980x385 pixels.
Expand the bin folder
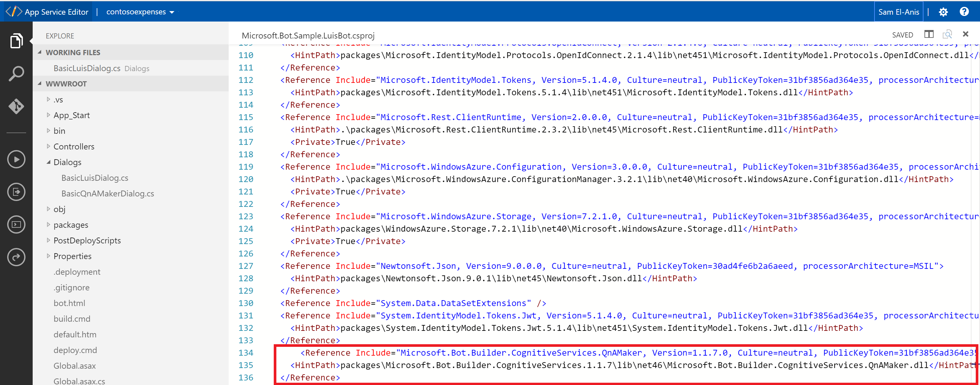tap(48, 131)
